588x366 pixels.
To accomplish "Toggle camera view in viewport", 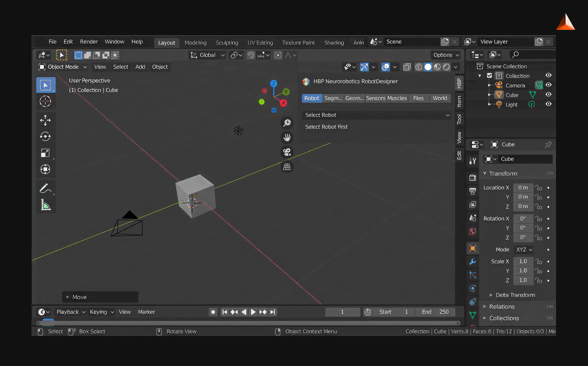I will pyautogui.click(x=287, y=152).
